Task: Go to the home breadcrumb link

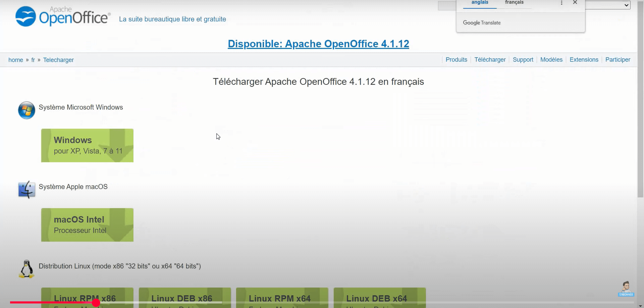Action: tap(16, 60)
